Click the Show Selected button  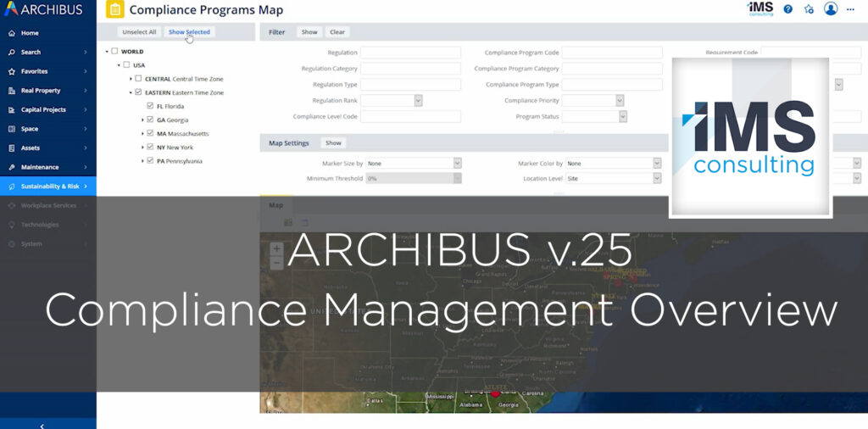click(189, 32)
